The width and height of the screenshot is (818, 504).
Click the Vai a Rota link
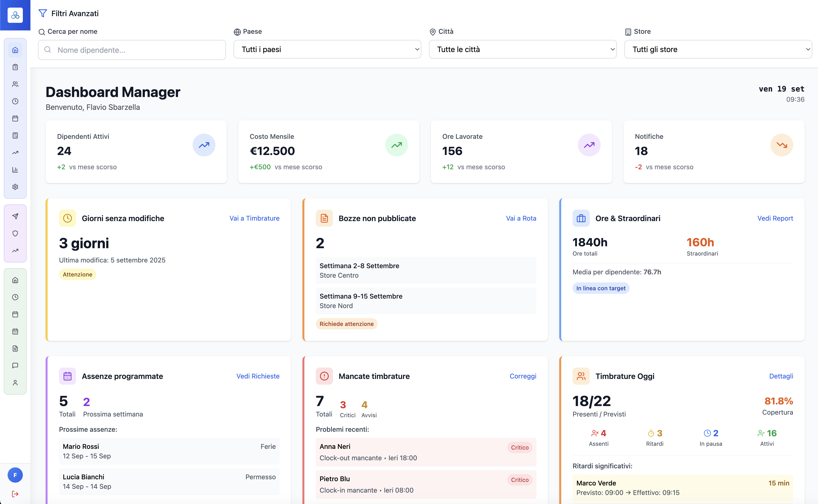[521, 218]
